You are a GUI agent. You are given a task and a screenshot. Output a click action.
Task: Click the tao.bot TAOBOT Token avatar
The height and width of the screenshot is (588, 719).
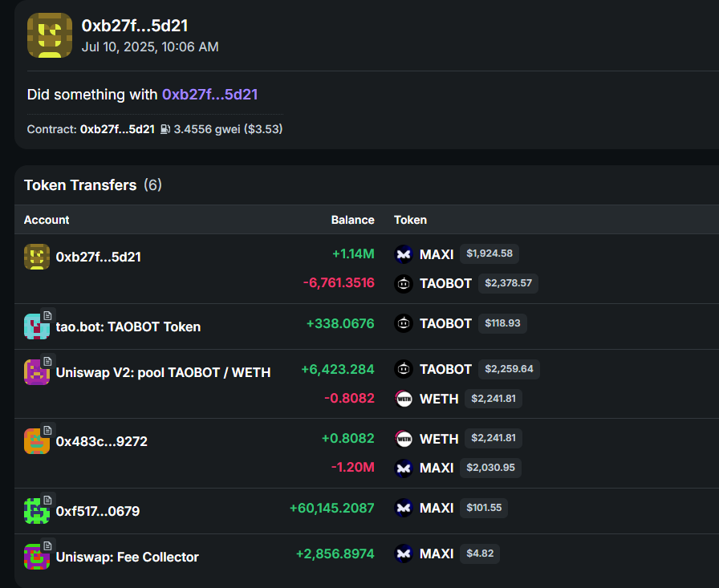(37, 326)
